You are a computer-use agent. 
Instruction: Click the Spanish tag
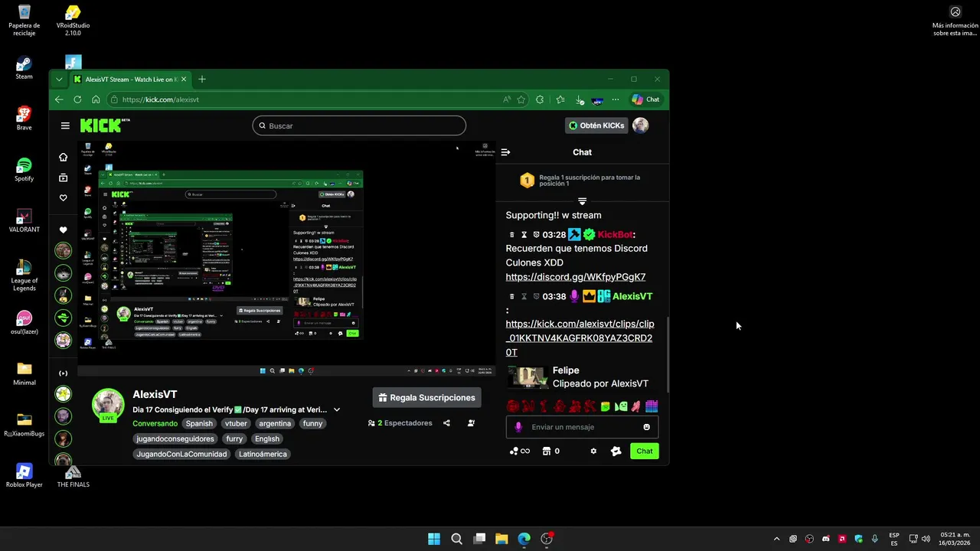199,423
